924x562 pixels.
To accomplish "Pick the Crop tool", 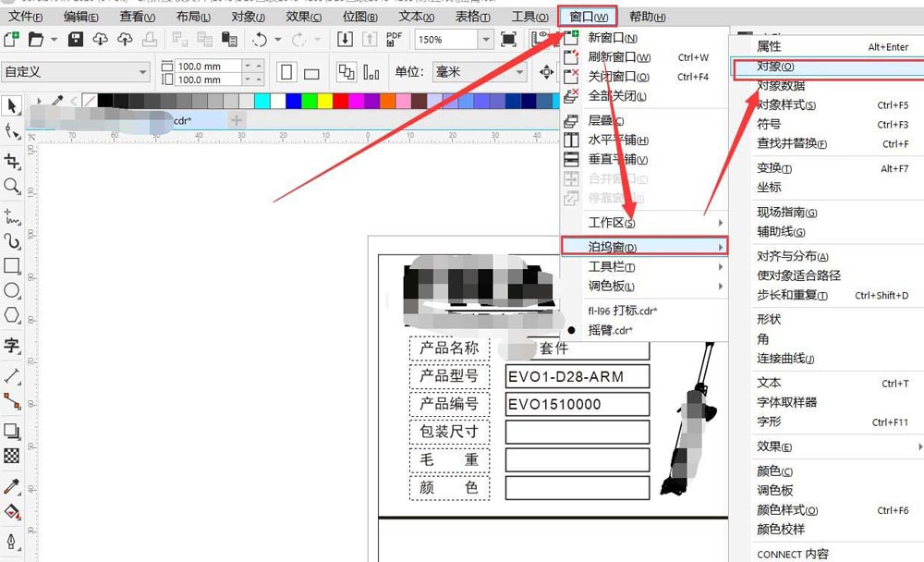I will 13,159.
